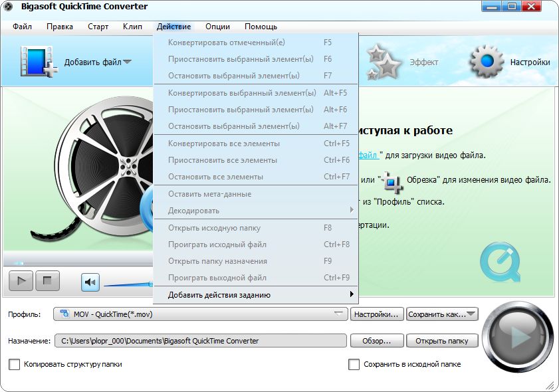The width and height of the screenshot is (559, 392).
Task: Click the 'Эффект' toolbar label
Action: (423, 62)
